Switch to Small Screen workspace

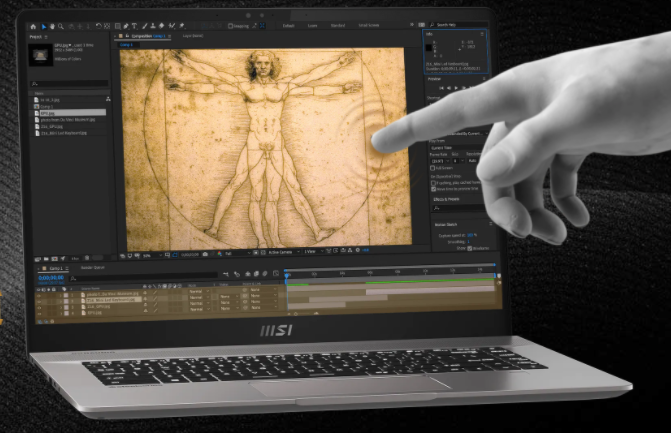(369, 25)
